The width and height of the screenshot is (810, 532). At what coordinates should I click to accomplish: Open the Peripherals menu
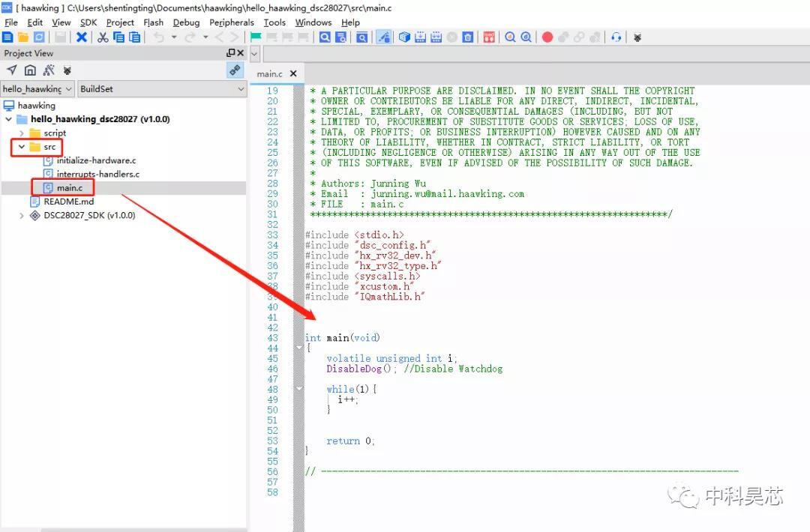[x=232, y=22]
